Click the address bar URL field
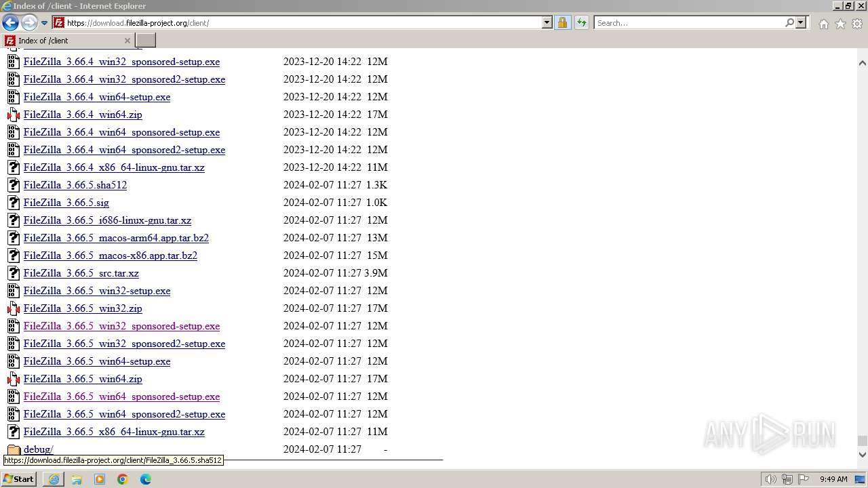 (304, 23)
